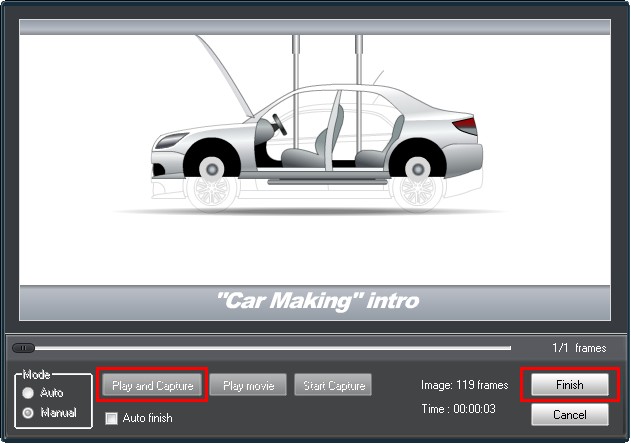The height and width of the screenshot is (444, 631).
Task: Click the Play movie button
Action: point(248,385)
